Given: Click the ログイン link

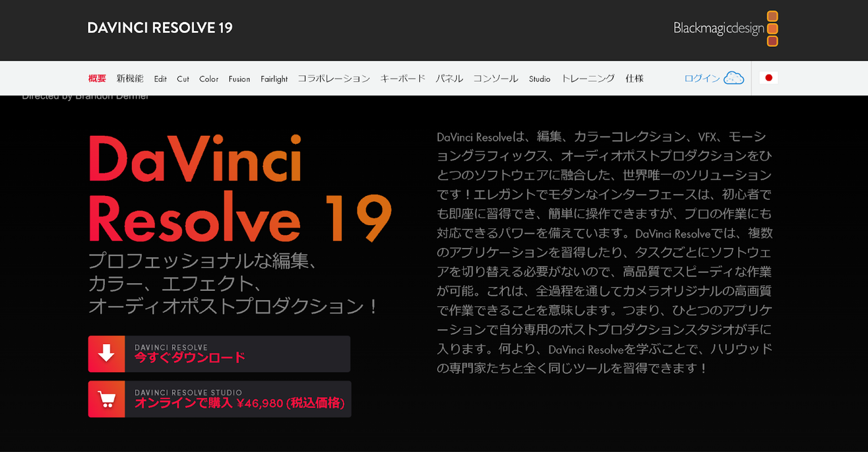Looking at the screenshot, I should (702, 79).
